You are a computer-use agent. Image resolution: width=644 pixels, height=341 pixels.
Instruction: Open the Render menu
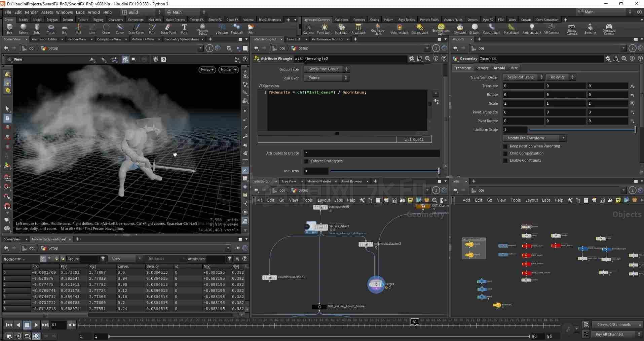(x=31, y=12)
